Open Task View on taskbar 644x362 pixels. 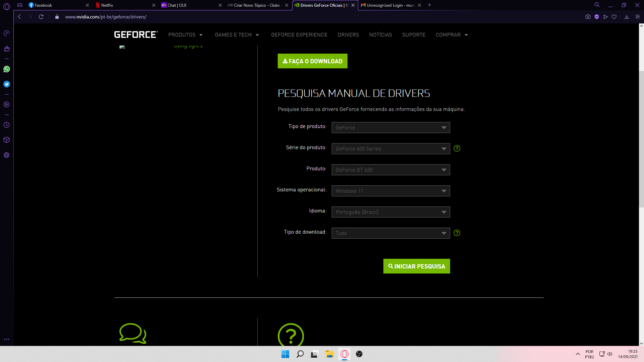click(315, 354)
